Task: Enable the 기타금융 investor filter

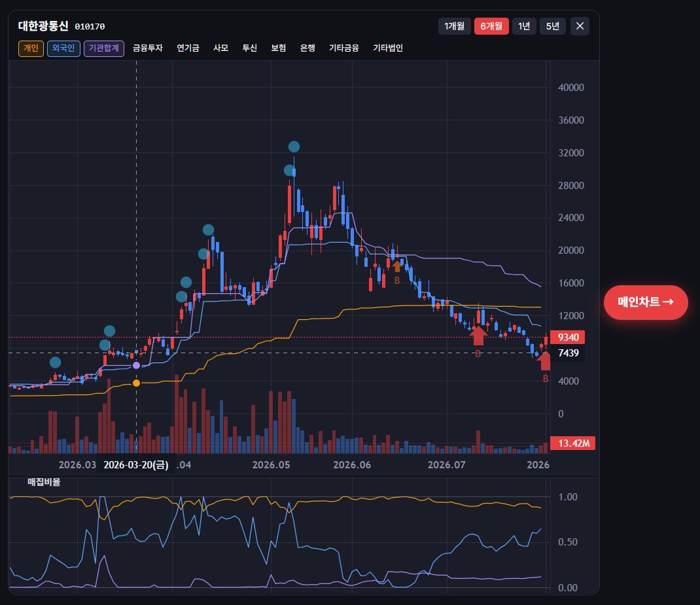Action: pos(343,48)
